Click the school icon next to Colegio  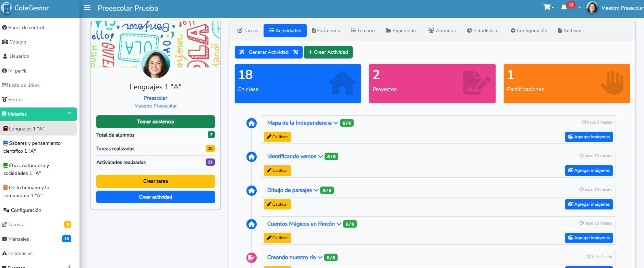(x=5, y=42)
